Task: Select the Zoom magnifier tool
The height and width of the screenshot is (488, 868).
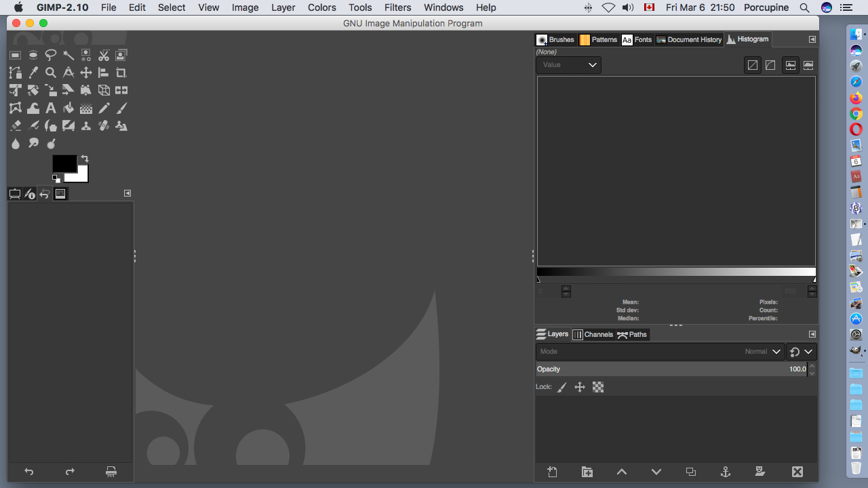Action: pyautogui.click(x=51, y=73)
